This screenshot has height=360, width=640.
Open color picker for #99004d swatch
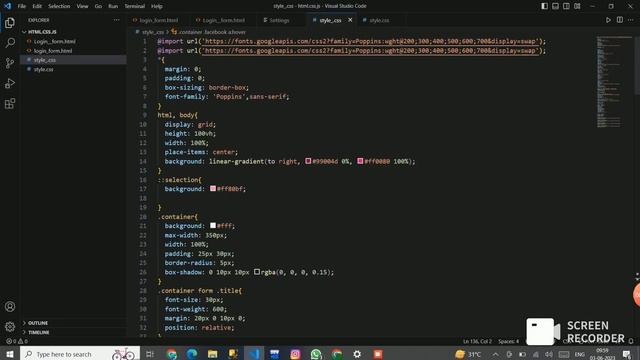coord(308,161)
